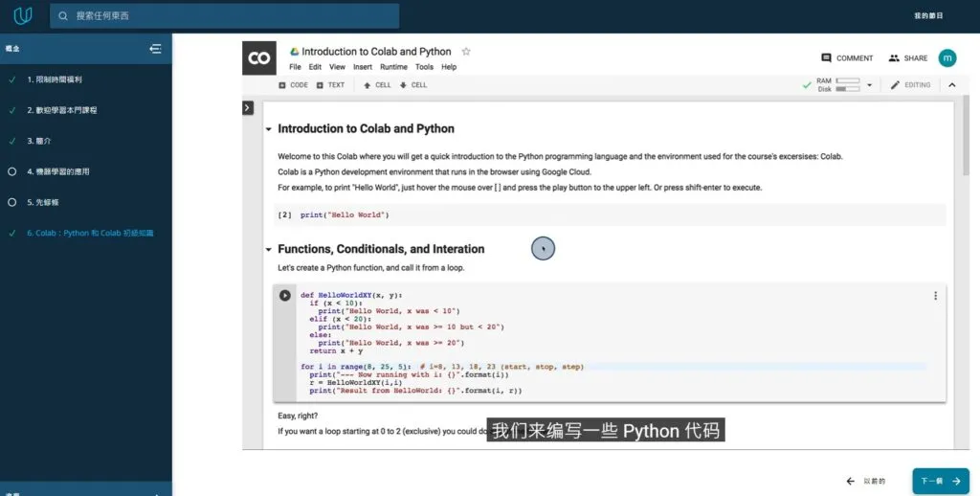Move cell down with down-arrow CELL
Screen dimensions: 980x496
coord(413,85)
